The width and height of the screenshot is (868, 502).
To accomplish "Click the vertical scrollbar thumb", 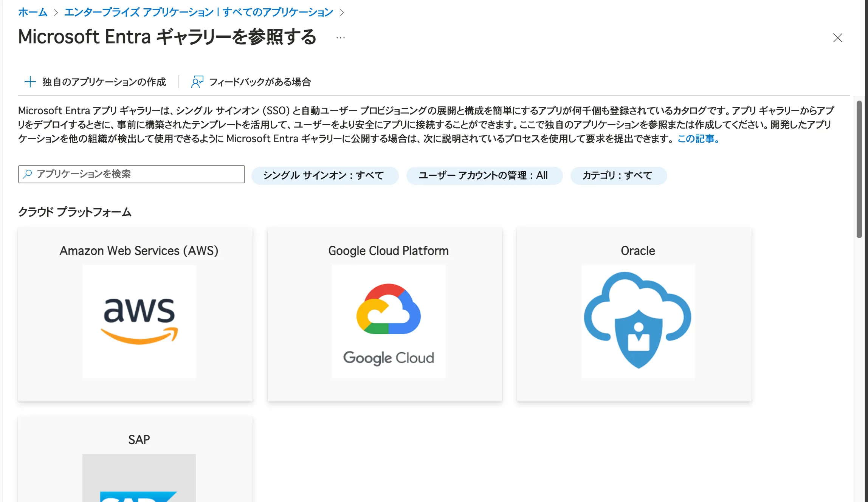I will (859, 169).
